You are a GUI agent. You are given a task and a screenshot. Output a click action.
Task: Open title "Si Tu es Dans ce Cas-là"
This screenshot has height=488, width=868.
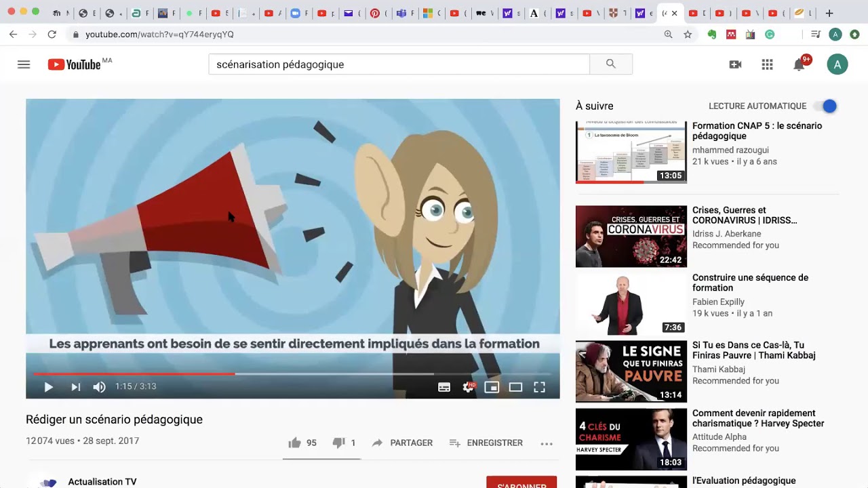point(753,350)
